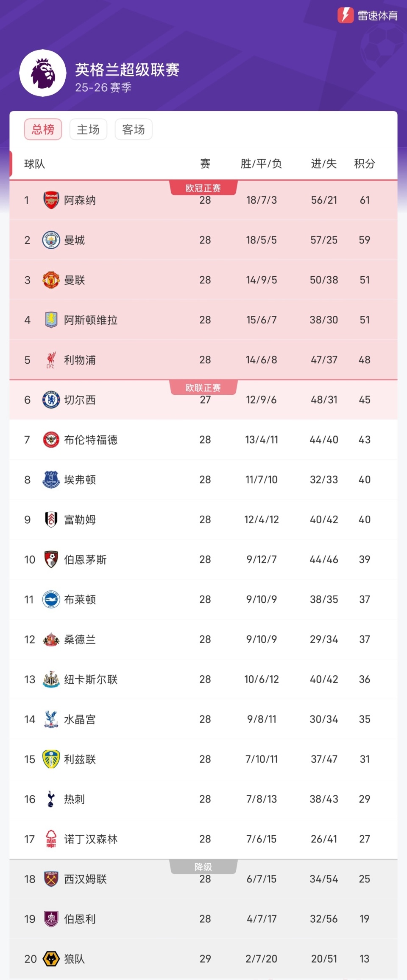Click the Tottenham cockerel crest
This screenshot has width=407, height=980.
click(51, 799)
